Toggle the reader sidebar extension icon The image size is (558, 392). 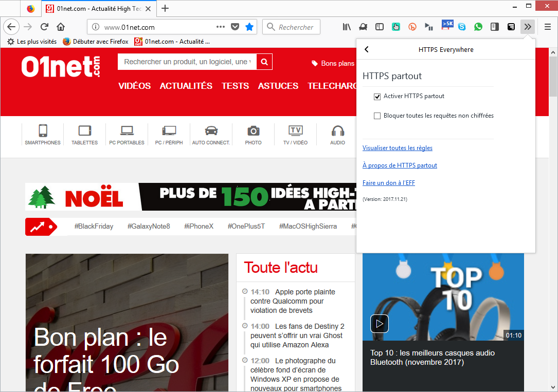click(x=495, y=27)
